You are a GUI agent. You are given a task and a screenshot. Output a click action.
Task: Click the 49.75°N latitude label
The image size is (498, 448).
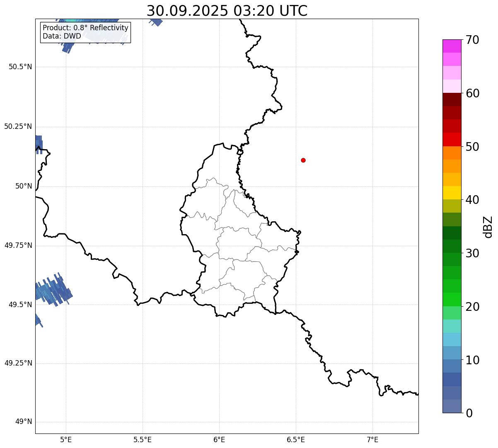coord(18,245)
